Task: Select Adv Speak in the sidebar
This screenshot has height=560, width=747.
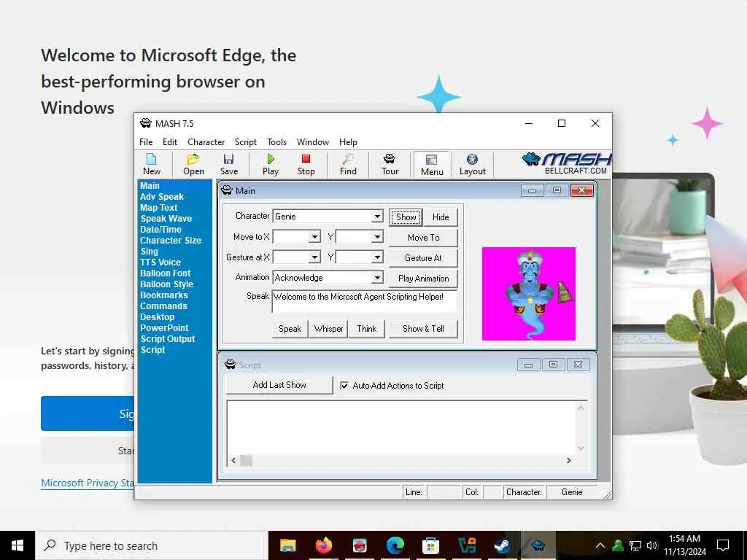Action: (x=162, y=197)
